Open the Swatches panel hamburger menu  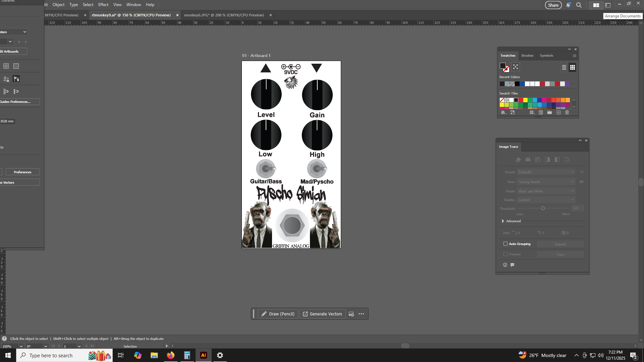click(x=575, y=56)
